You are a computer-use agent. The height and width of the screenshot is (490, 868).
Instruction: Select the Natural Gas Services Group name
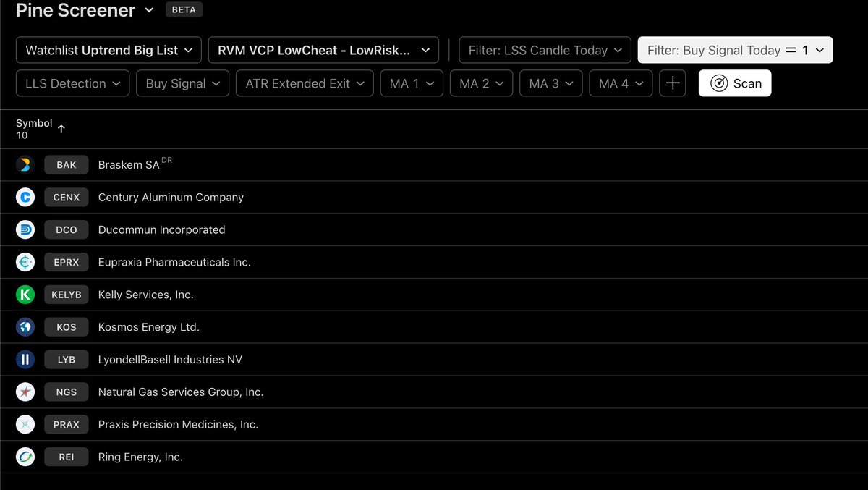[x=181, y=392]
